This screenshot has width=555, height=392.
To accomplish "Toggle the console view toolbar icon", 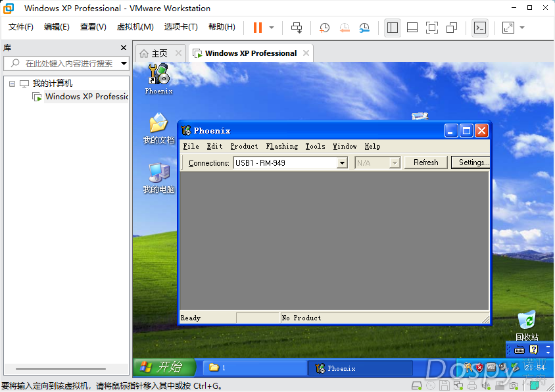I will coord(479,28).
